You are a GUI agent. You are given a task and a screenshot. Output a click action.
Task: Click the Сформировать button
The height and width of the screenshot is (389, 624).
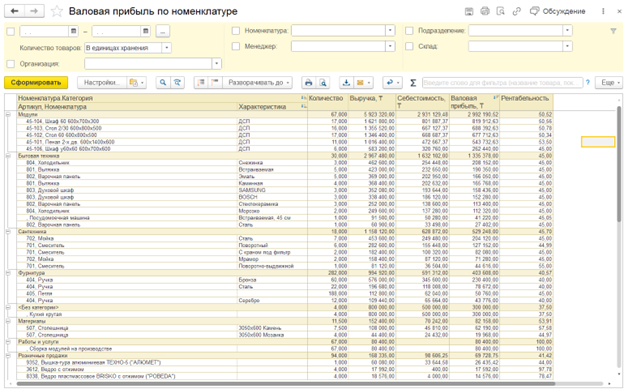[x=36, y=82]
